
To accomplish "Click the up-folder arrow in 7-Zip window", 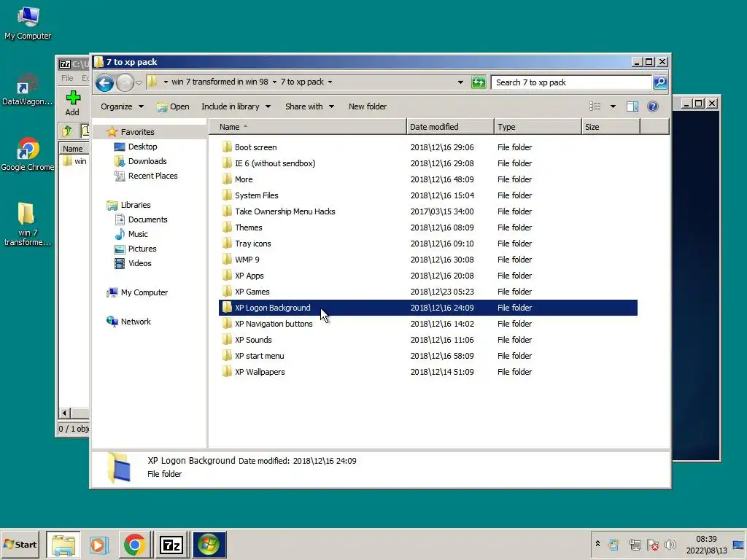I will (67, 131).
